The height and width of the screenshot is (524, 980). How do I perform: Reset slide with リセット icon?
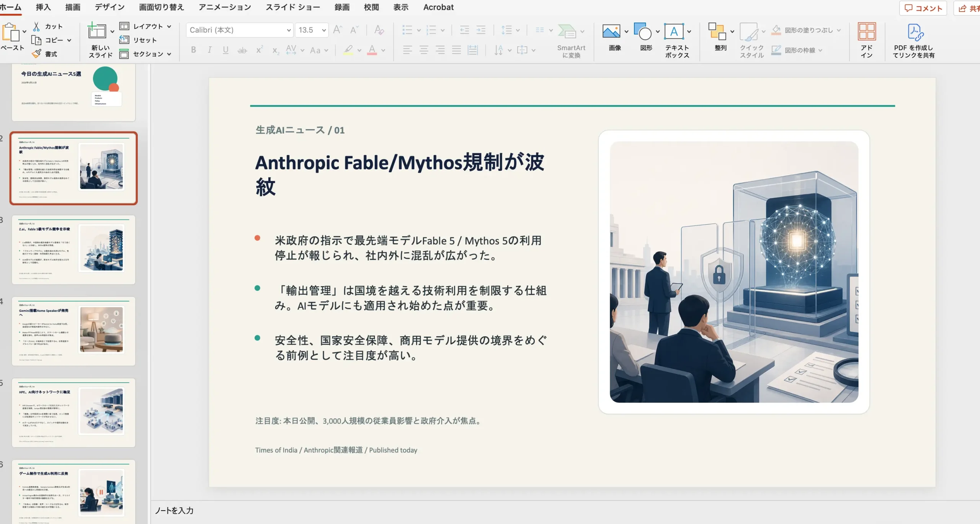pos(124,40)
